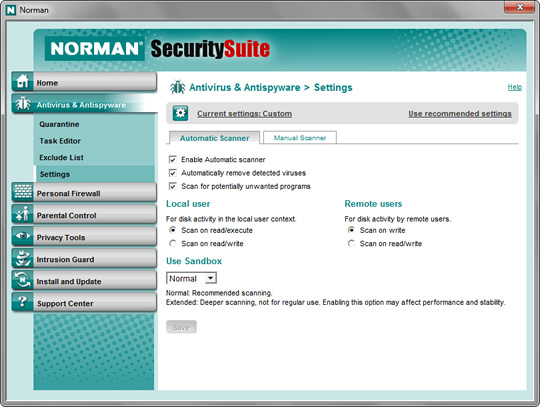Click the Install and Update arrows icon
Screen dimensions: 540x407
22,280
